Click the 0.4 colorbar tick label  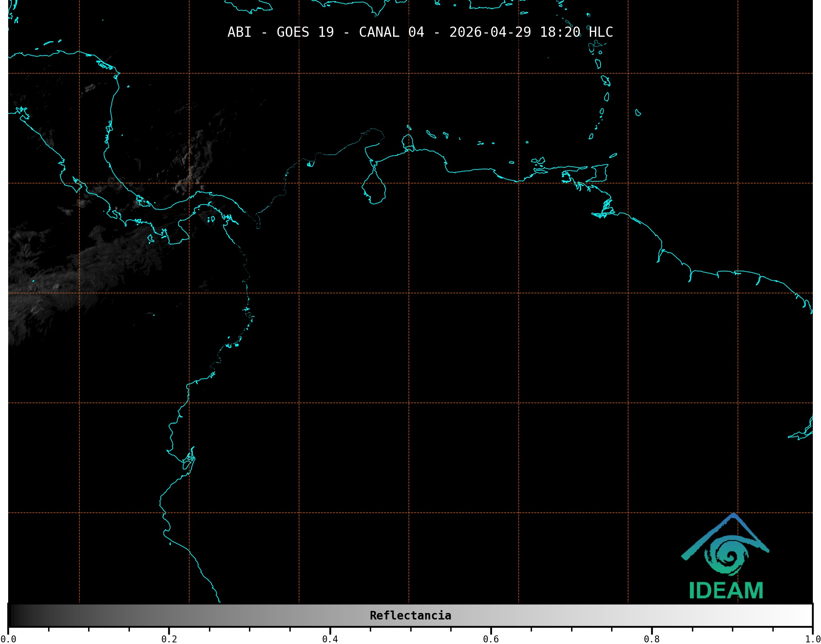tap(330, 639)
